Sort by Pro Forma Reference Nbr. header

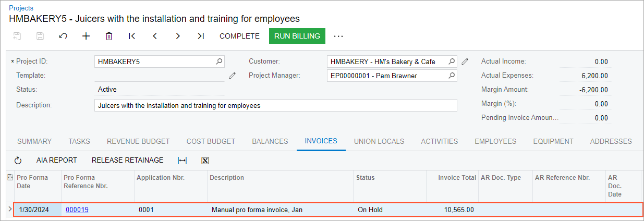click(x=98, y=185)
